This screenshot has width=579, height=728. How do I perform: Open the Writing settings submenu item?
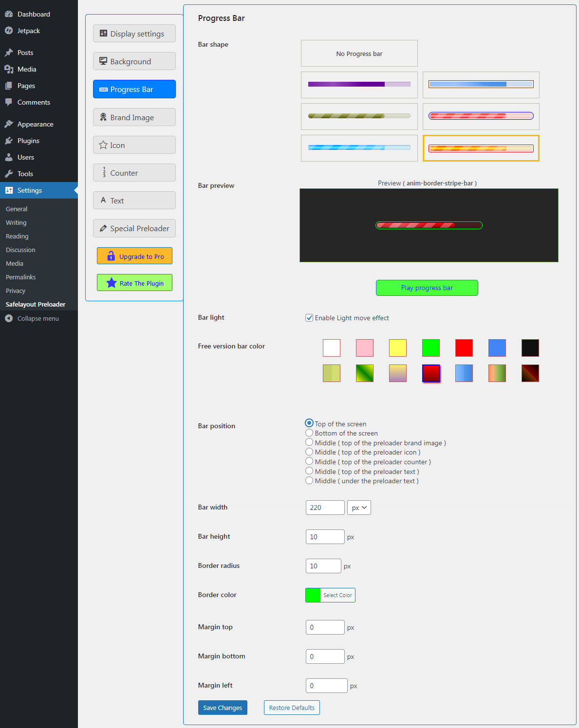[16, 222]
